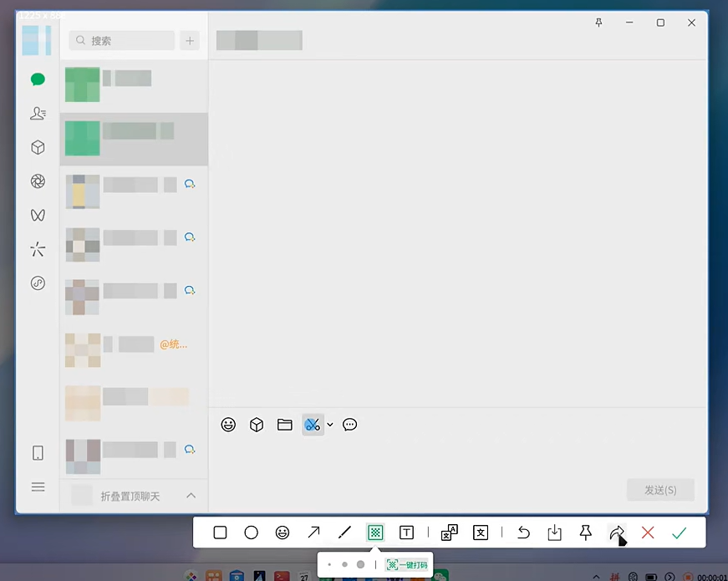Select the smallest mosaic brush size dot

point(330,565)
